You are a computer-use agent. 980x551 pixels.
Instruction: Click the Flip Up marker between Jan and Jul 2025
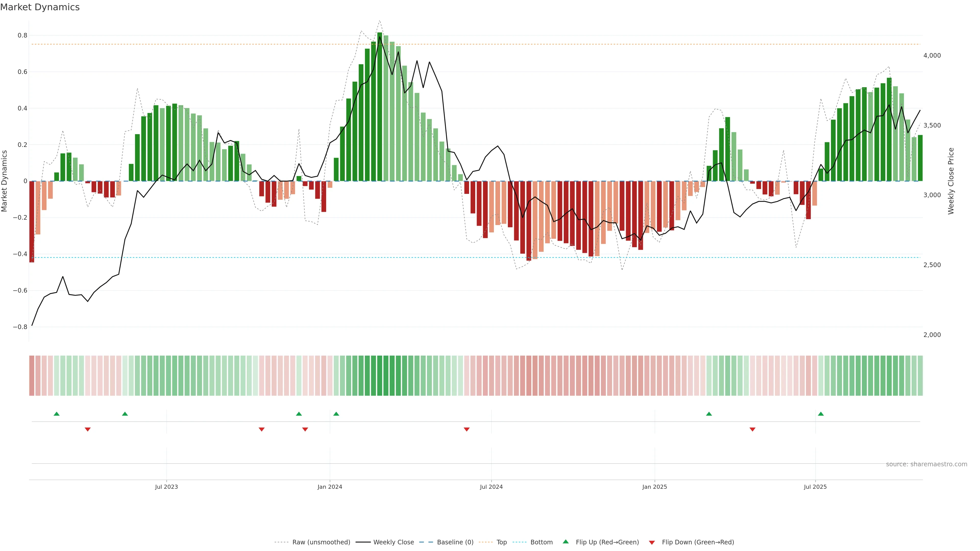(709, 414)
